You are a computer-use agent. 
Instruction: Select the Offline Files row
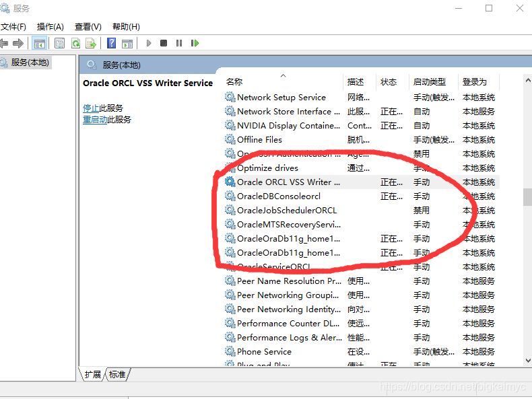coord(362,140)
